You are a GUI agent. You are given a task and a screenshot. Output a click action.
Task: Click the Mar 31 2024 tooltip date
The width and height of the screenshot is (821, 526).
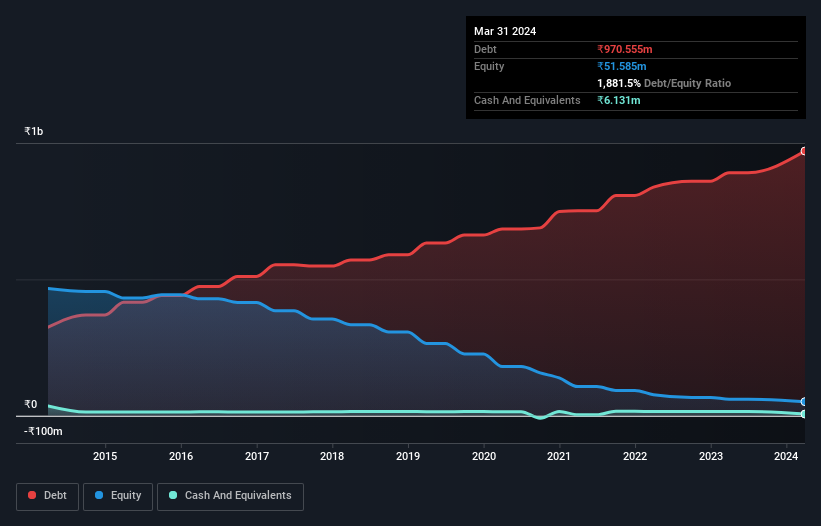505,31
